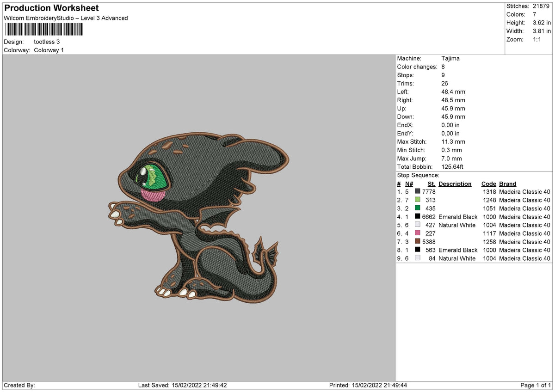This screenshot has height=392, width=555.
Task: Select Natural White description in stop 9
Action: 457,258
